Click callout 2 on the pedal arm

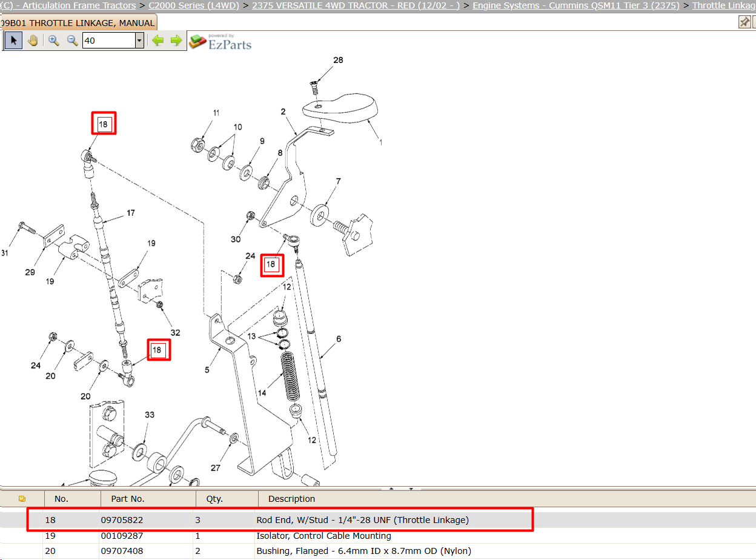283,112
